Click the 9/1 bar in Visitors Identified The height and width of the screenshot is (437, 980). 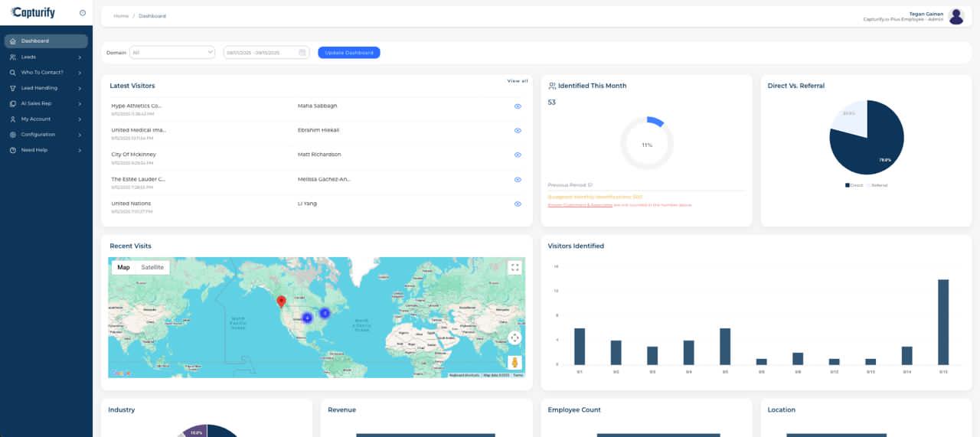tap(580, 347)
